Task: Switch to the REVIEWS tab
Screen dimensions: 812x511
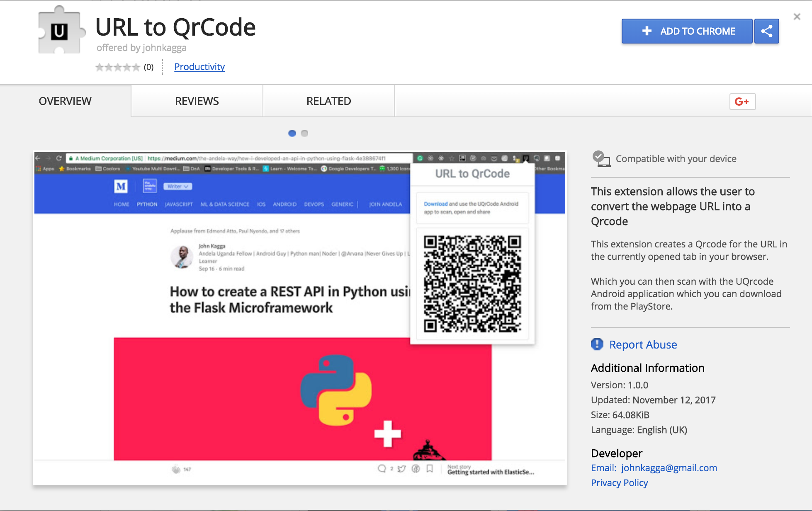Action: pos(197,101)
